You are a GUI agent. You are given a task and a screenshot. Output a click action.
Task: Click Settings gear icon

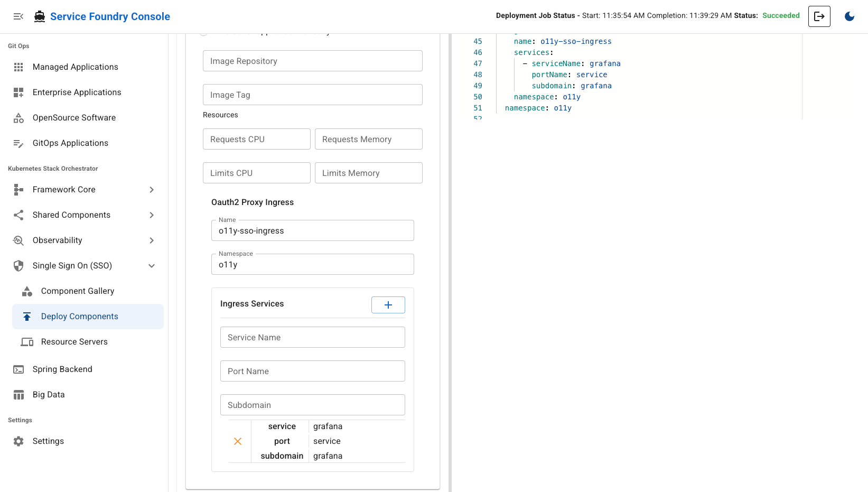point(18,441)
